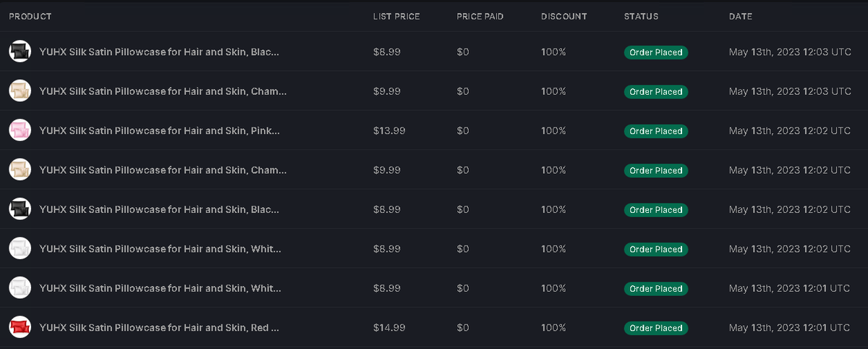This screenshot has width=868, height=349.
Task: Click Order Placed badge for $13.99 pillowcase
Action: (656, 131)
